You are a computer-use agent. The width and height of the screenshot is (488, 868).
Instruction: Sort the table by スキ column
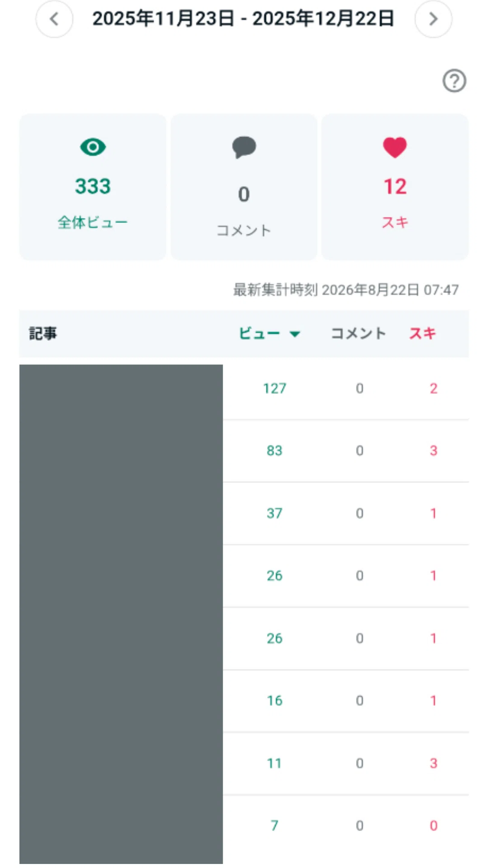pyautogui.click(x=422, y=334)
